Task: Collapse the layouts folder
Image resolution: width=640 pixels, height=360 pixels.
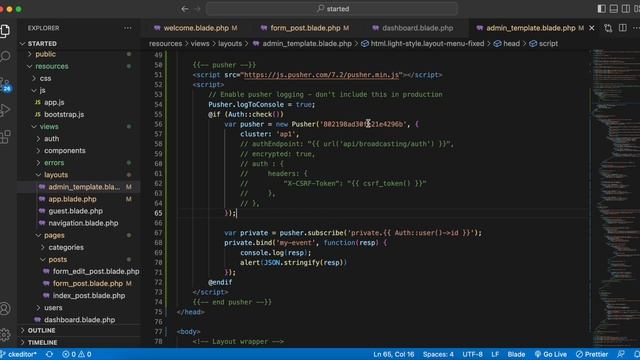Action: (x=56, y=175)
